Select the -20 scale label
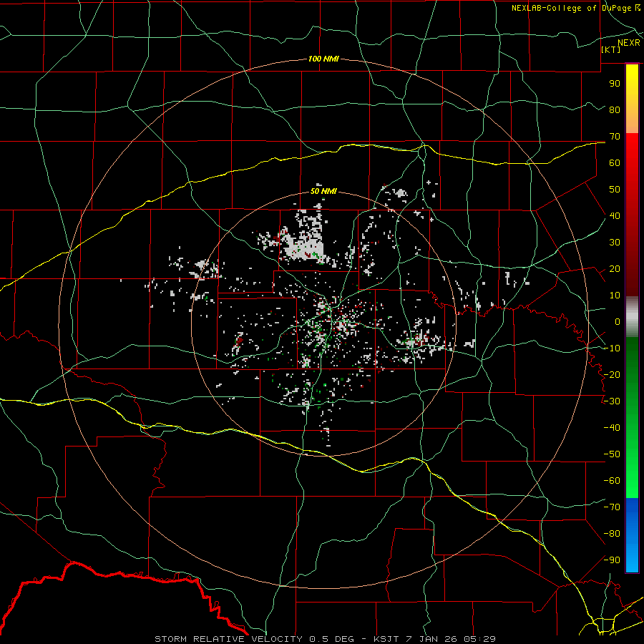The width and height of the screenshot is (644, 644). (x=612, y=374)
